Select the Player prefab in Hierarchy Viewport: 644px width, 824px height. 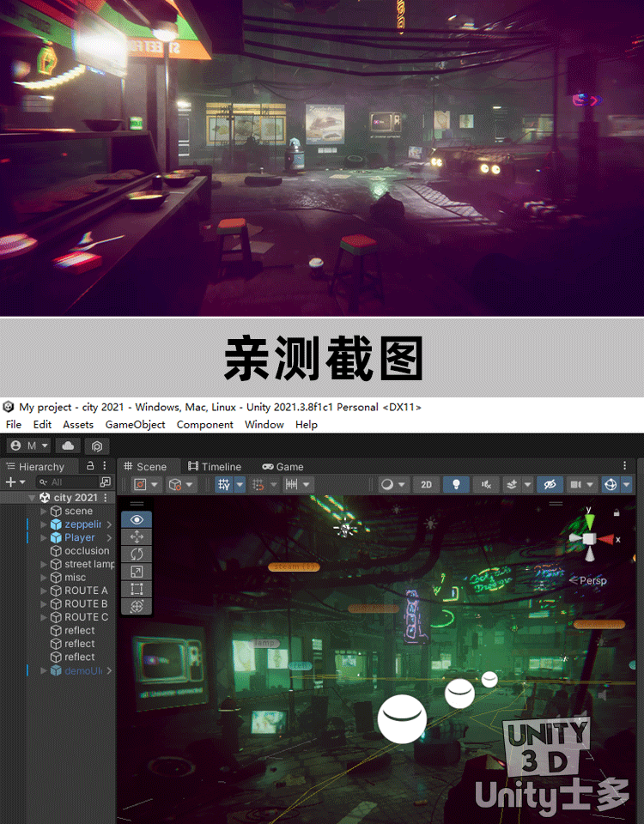click(x=79, y=537)
